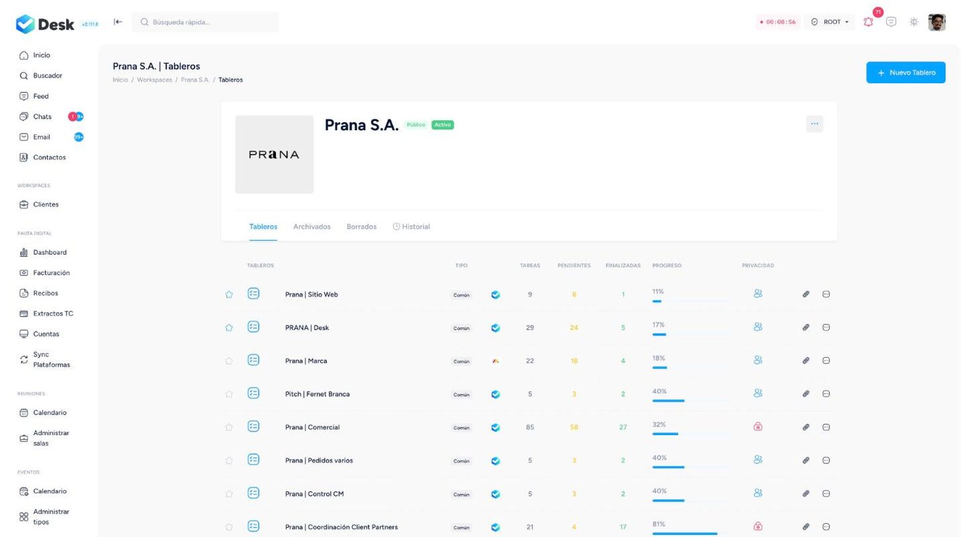Click the Desk logo

pos(45,24)
